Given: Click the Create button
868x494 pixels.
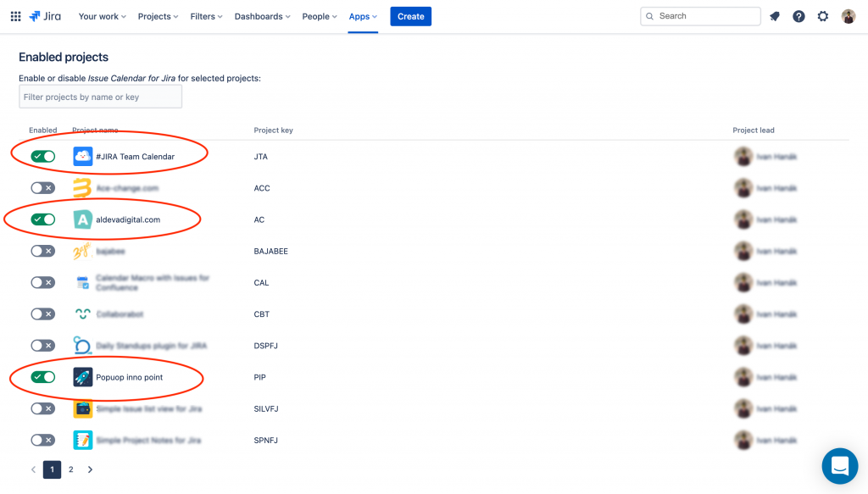Looking at the screenshot, I should (411, 17).
